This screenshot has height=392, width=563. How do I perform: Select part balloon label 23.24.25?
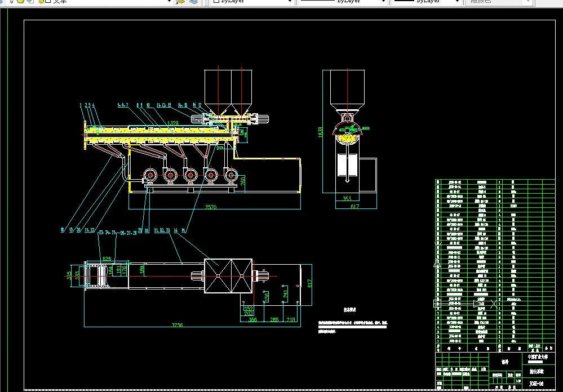(x=107, y=233)
